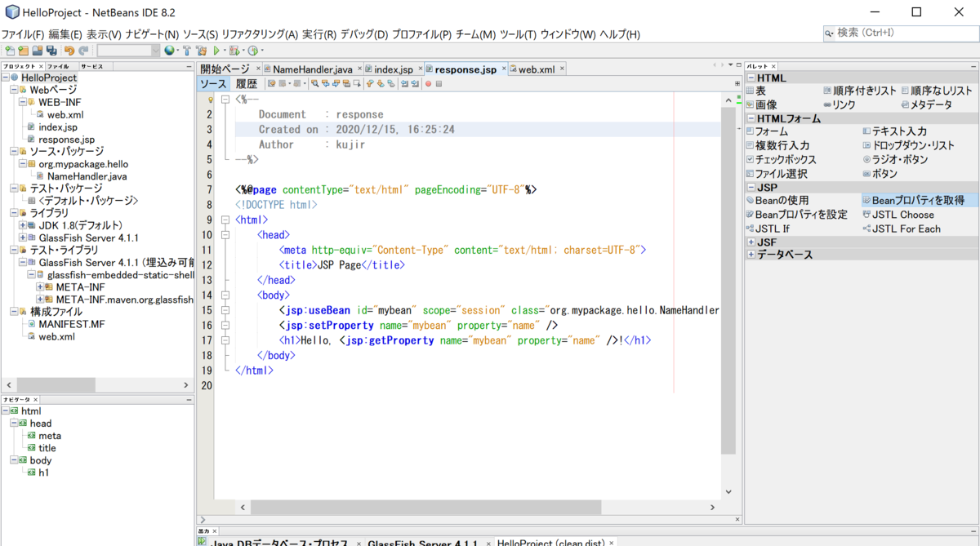Image resolution: width=980 pixels, height=546 pixels.
Task: Click the Build Project hammer icon
Action: point(186,51)
